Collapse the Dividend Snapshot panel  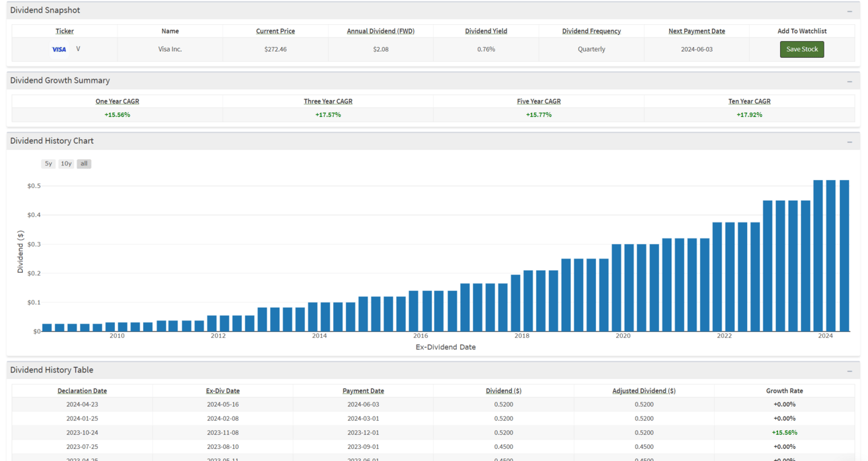[x=849, y=11]
